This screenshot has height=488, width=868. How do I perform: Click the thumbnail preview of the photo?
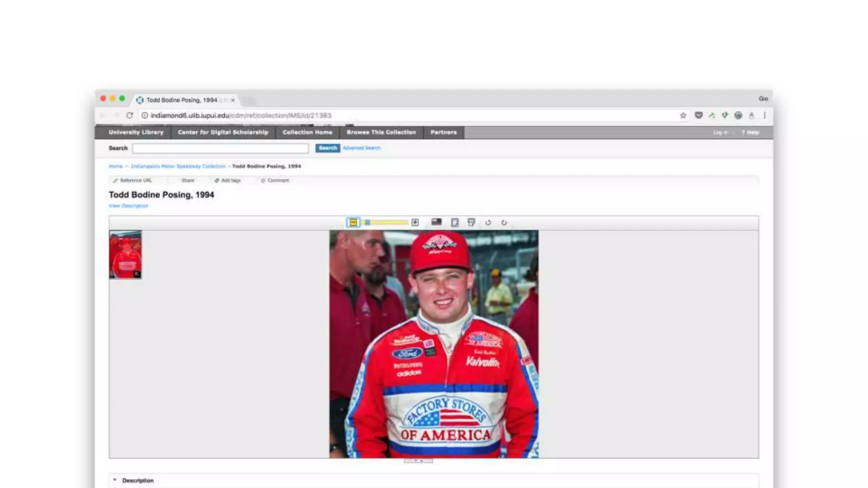click(x=125, y=254)
